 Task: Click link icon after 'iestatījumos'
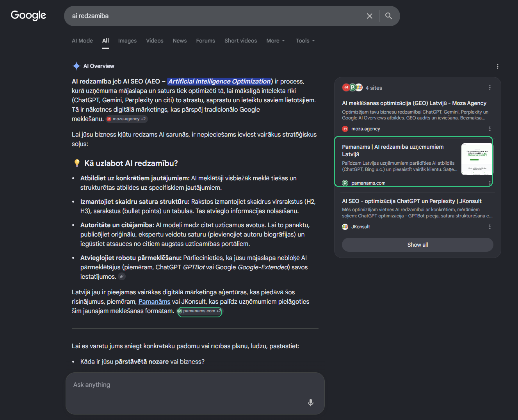tap(122, 277)
